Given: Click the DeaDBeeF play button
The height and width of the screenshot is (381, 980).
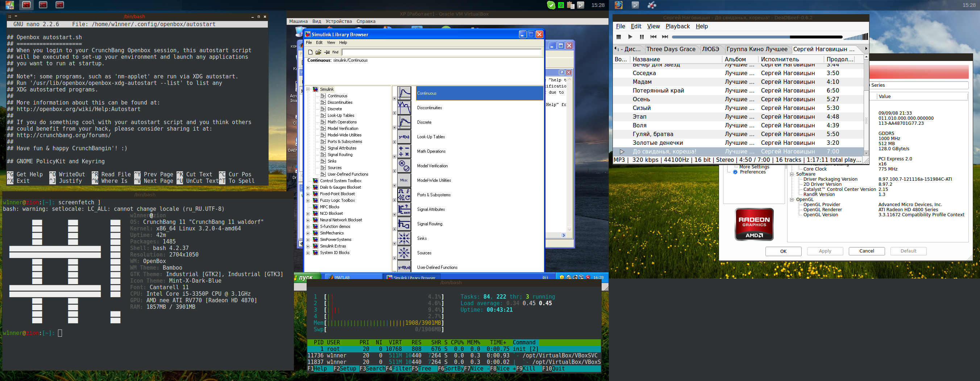Looking at the screenshot, I should coord(630,37).
